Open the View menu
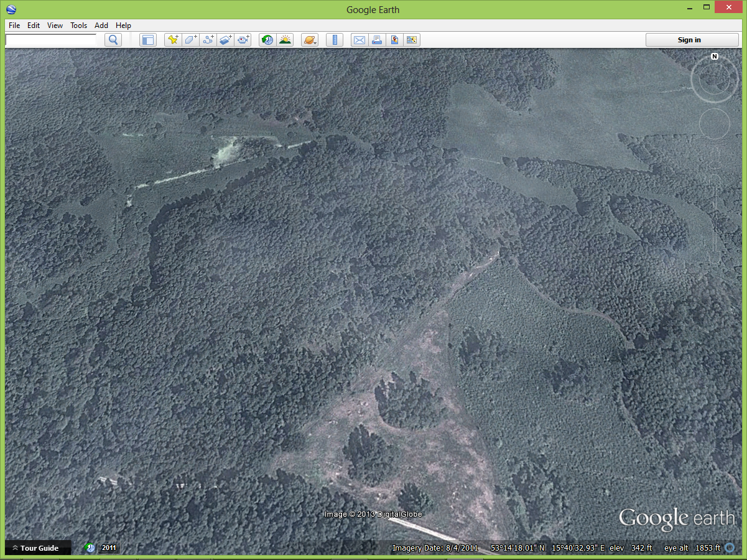The height and width of the screenshot is (560, 747). 55,26
